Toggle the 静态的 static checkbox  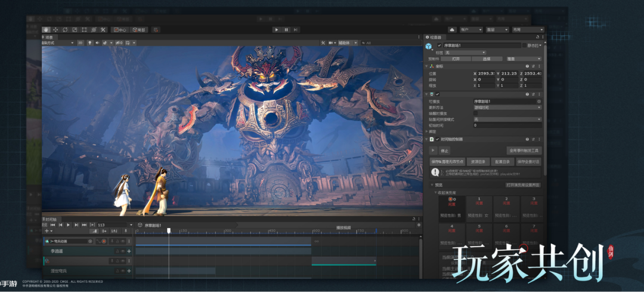[x=524, y=45]
